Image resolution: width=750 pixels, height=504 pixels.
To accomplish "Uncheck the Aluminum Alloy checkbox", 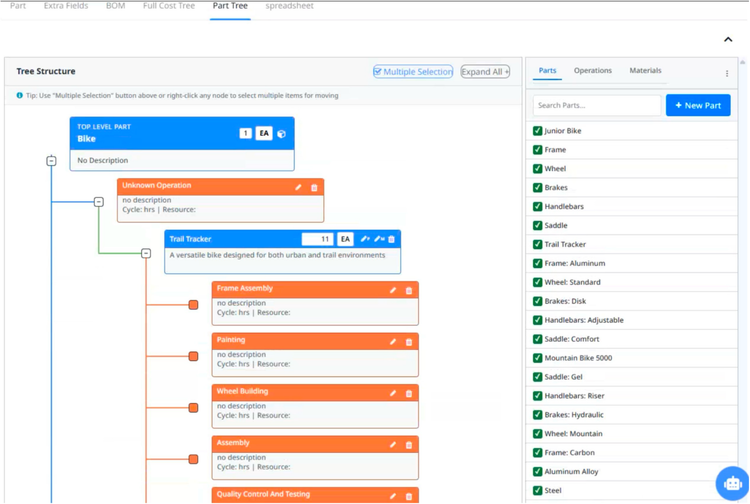I will (538, 472).
